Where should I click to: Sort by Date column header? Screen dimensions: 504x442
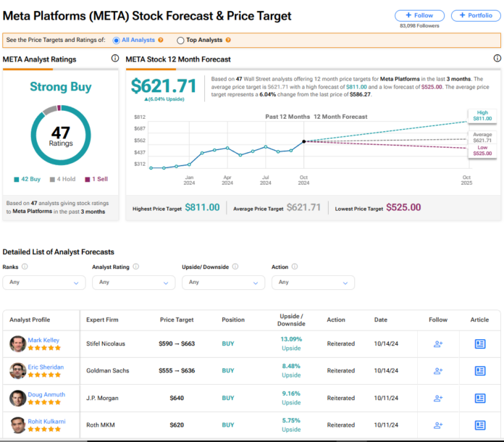[x=381, y=319]
